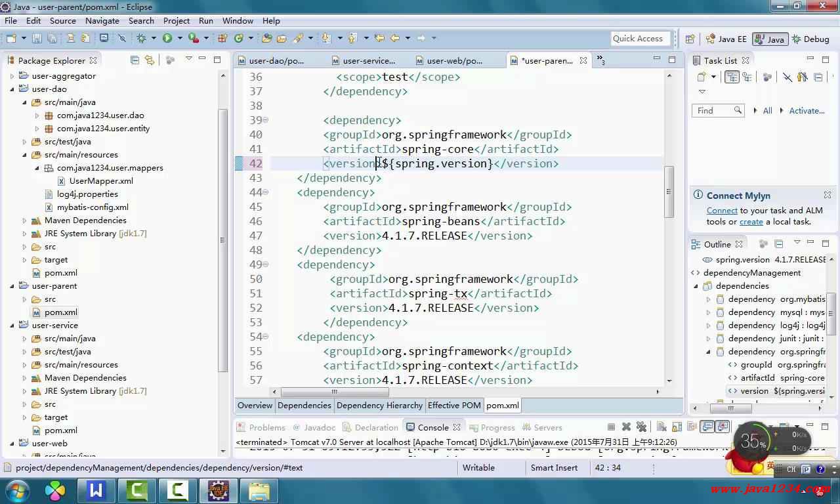Click the New Java Package toolbar icon

(x=222, y=39)
